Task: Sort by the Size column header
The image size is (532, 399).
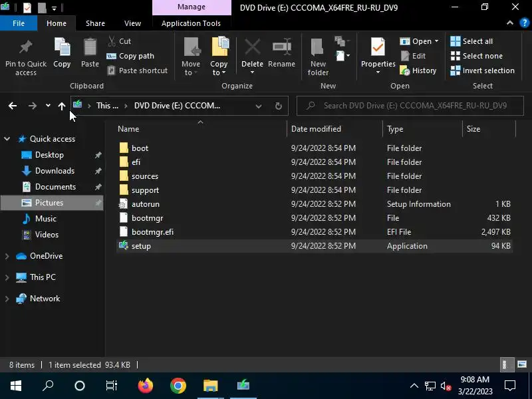Action: 473,129
